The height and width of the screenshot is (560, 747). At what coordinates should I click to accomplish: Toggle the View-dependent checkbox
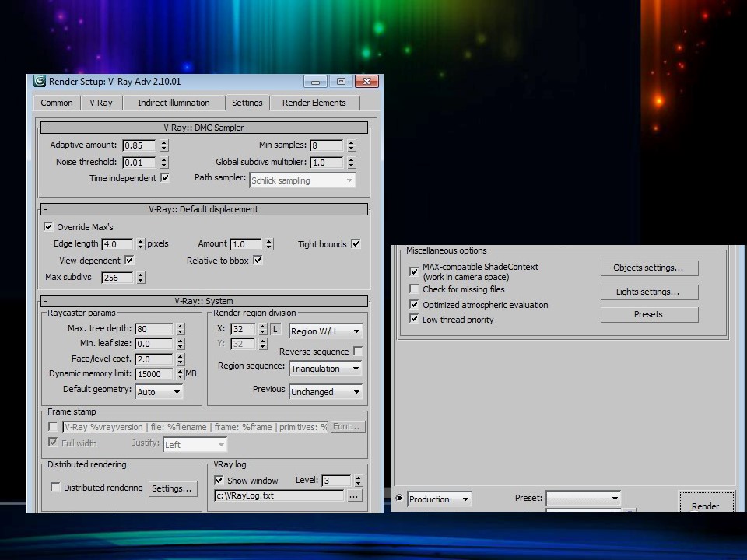tap(129, 260)
